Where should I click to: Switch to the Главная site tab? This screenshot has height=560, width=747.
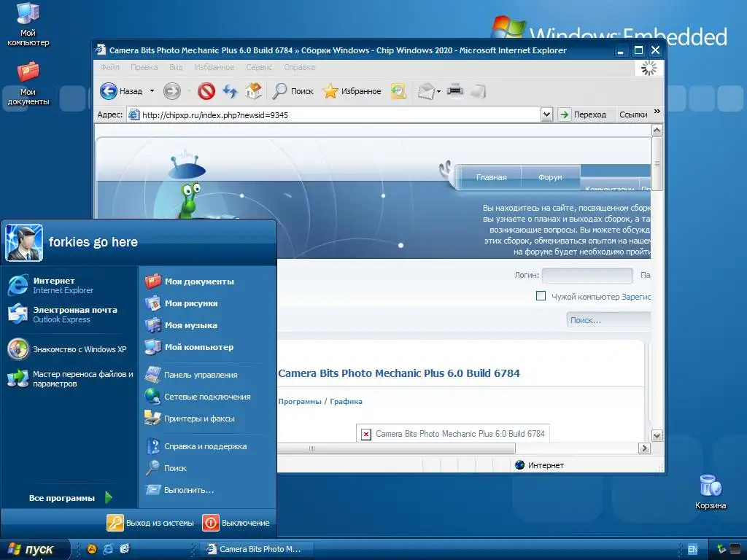point(491,177)
